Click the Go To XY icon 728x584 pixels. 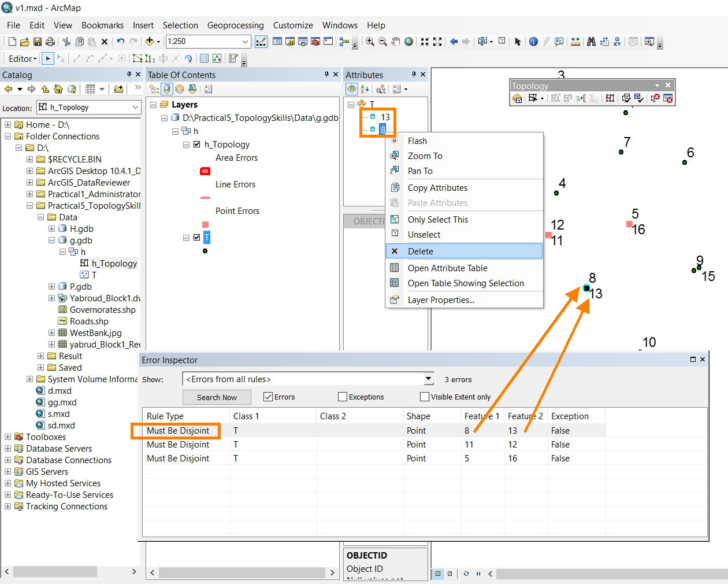pos(618,42)
